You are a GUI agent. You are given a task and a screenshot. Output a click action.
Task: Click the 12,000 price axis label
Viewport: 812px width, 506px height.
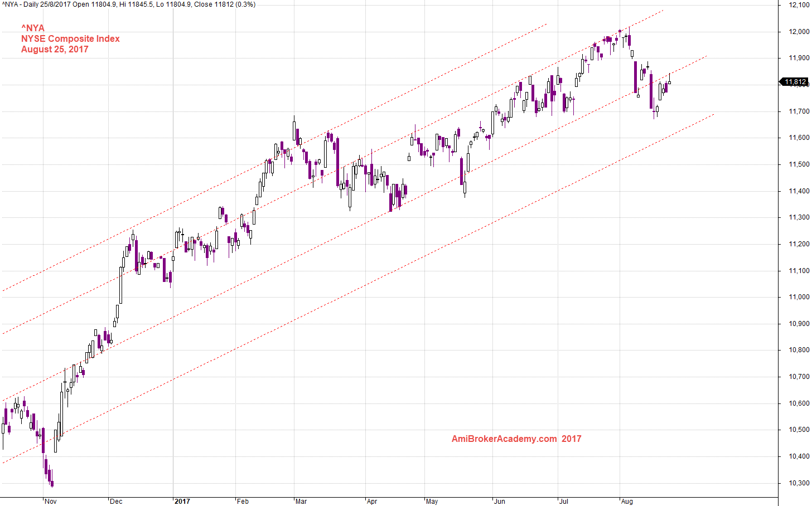click(799, 32)
